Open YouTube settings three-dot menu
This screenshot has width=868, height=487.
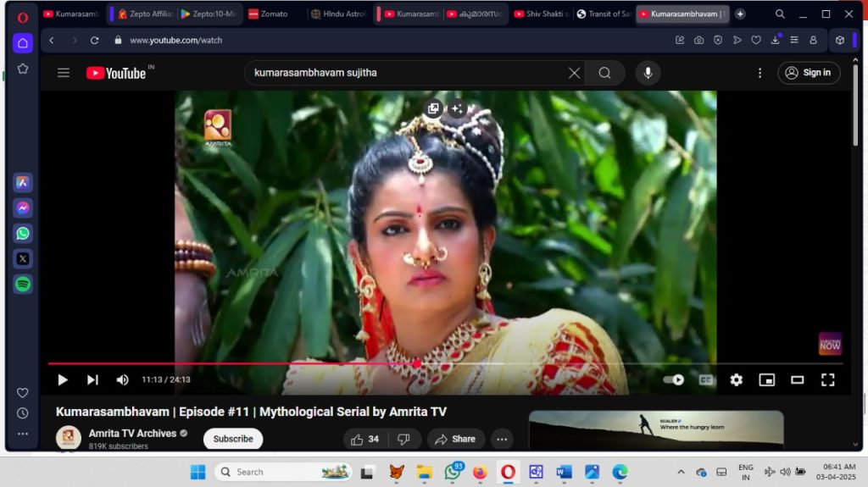pyautogui.click(x=759, y=73)
